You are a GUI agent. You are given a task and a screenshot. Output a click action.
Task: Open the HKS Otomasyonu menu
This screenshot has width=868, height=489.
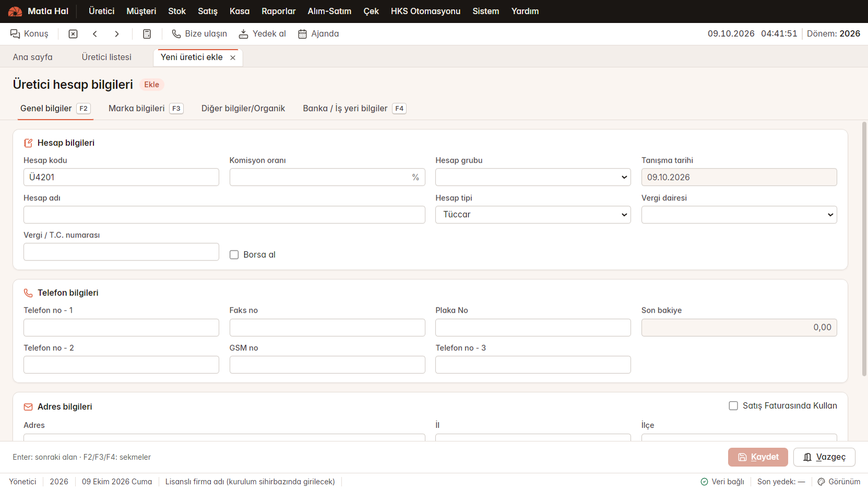point(425,11)
